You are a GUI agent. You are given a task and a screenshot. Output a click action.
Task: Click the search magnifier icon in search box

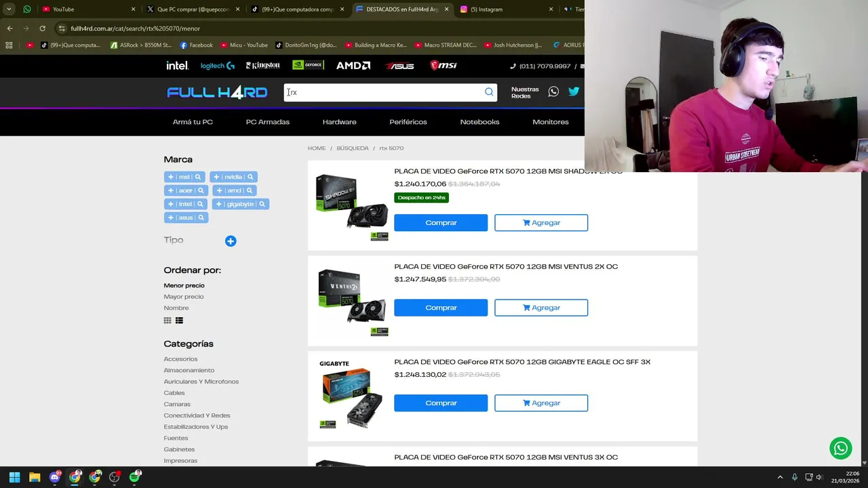pyautogui.click(x=489, y=92)
